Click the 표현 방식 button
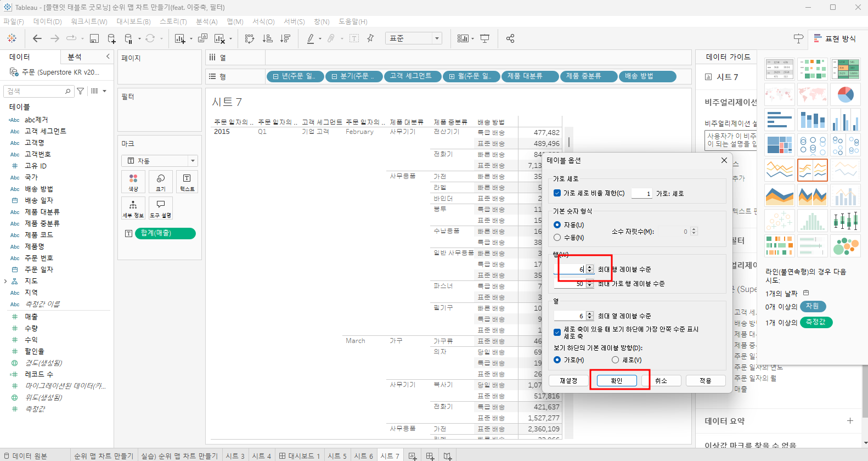The image size is (868, 461). pos(835,38)
